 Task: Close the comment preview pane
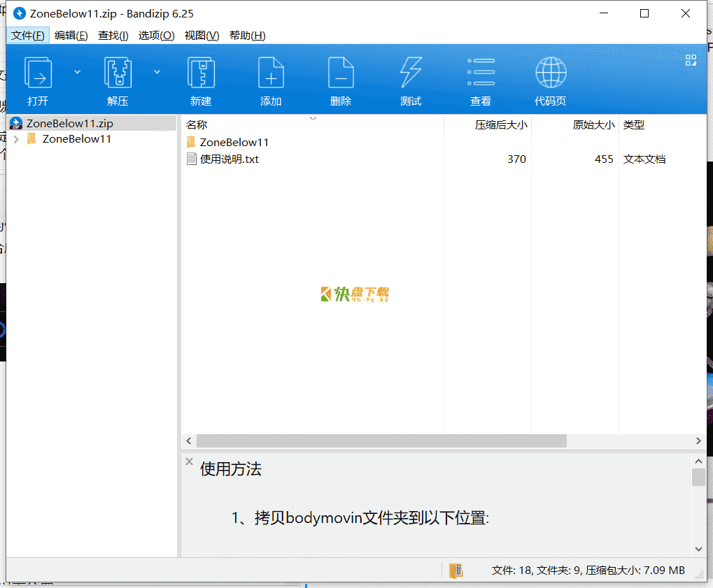190,461
